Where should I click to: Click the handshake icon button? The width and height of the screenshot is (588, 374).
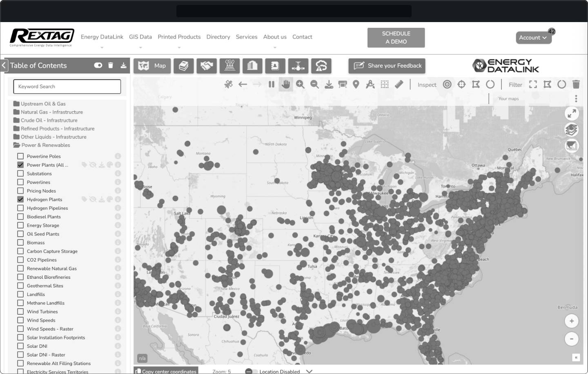[207, 66]
